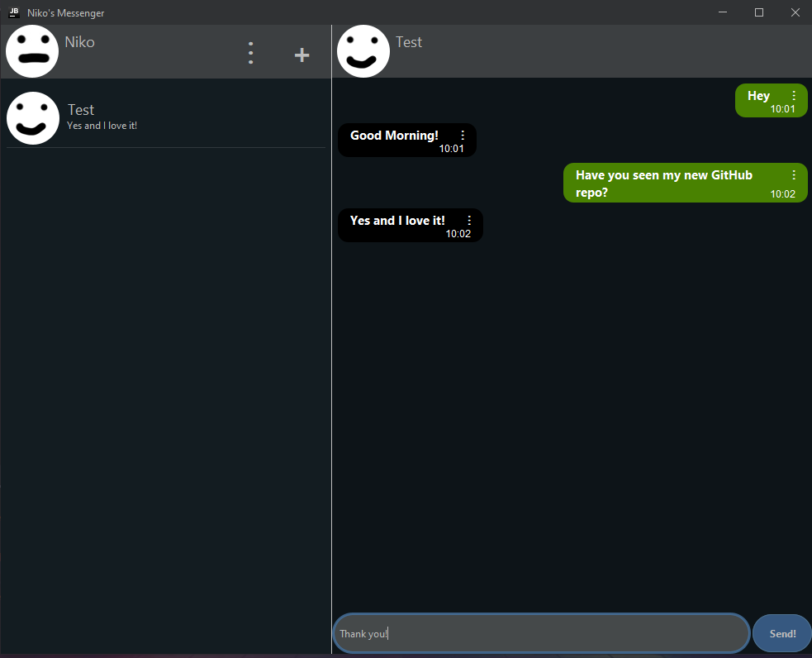Minimize the Niko's Messenger window

[723, 12]
